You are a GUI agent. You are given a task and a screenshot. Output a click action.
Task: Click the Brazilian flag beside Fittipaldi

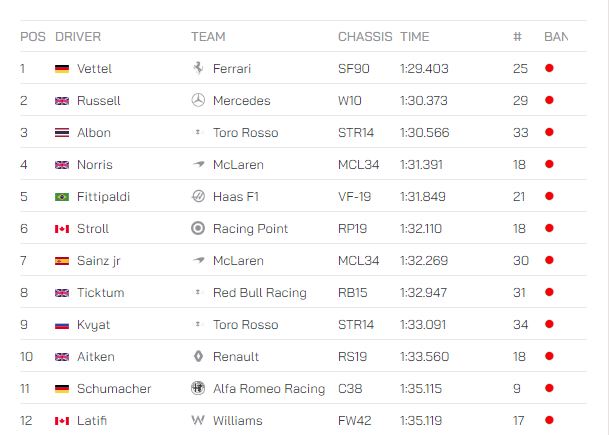click(62, 197)
